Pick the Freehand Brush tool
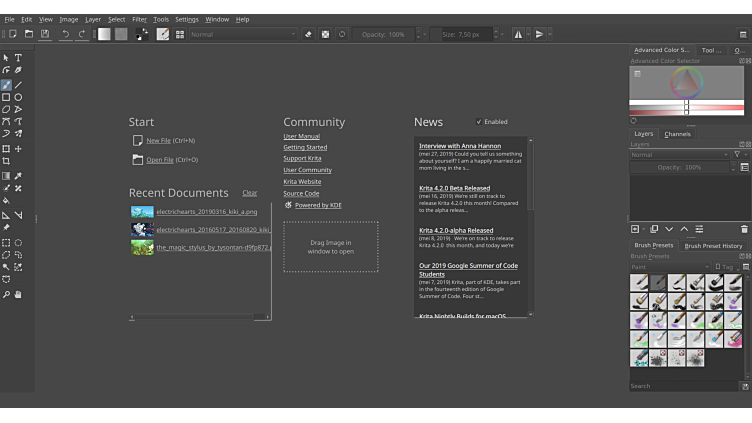This screenshot has width=752, height=423. [x=6, y=85]
